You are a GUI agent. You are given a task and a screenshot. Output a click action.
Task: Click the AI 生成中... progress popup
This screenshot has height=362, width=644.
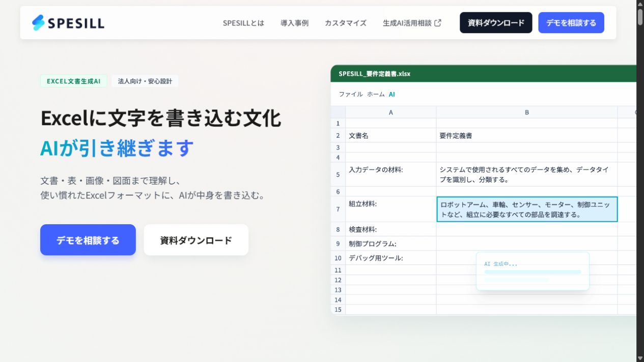tap(533, 271)
